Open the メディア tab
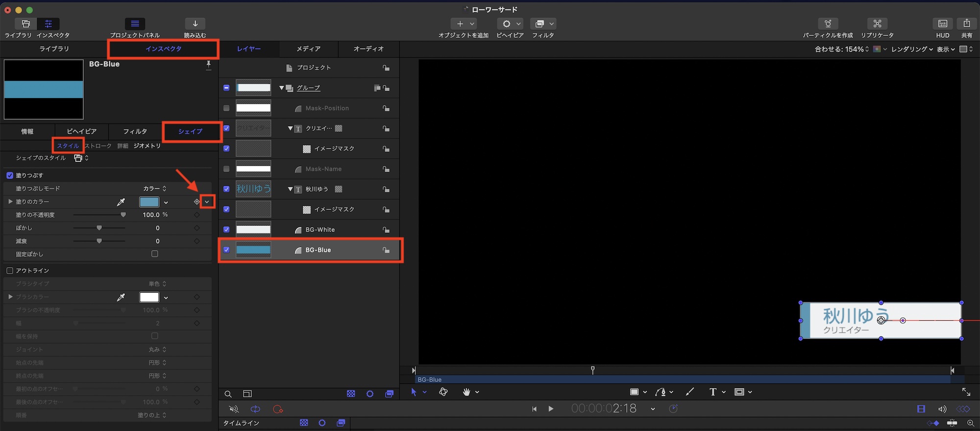This screenshot has width=980, height=431. tap(308, 49)
